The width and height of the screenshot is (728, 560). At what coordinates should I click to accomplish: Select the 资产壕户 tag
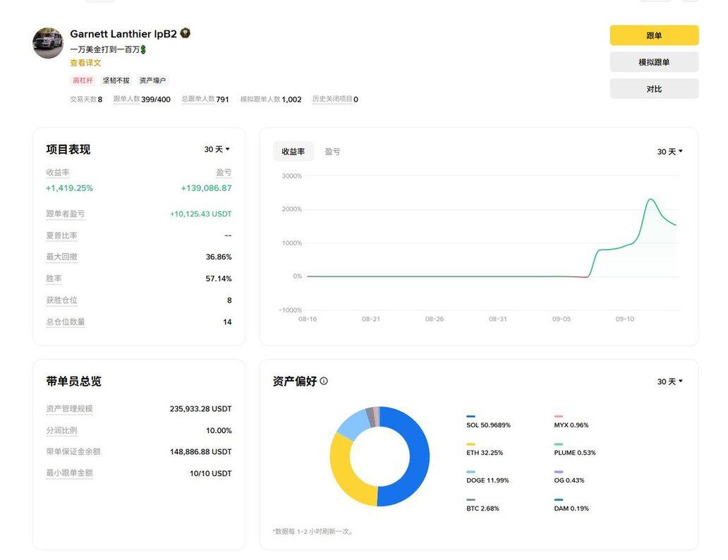pos(152,80)
